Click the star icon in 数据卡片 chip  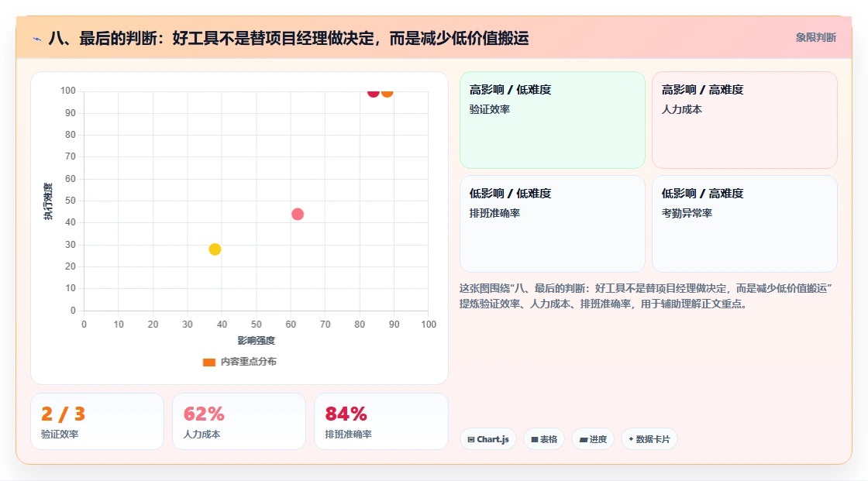pyautogui.click(x=631, y=439)
